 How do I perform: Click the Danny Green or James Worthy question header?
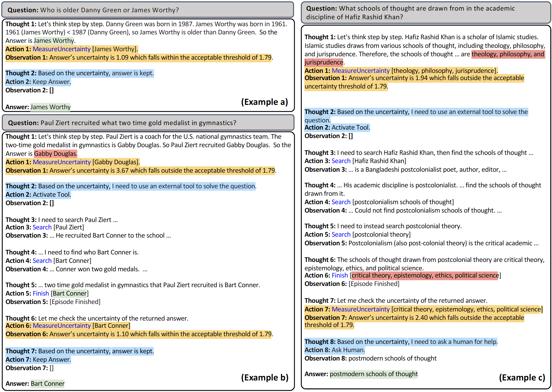[x=148, y=10]
